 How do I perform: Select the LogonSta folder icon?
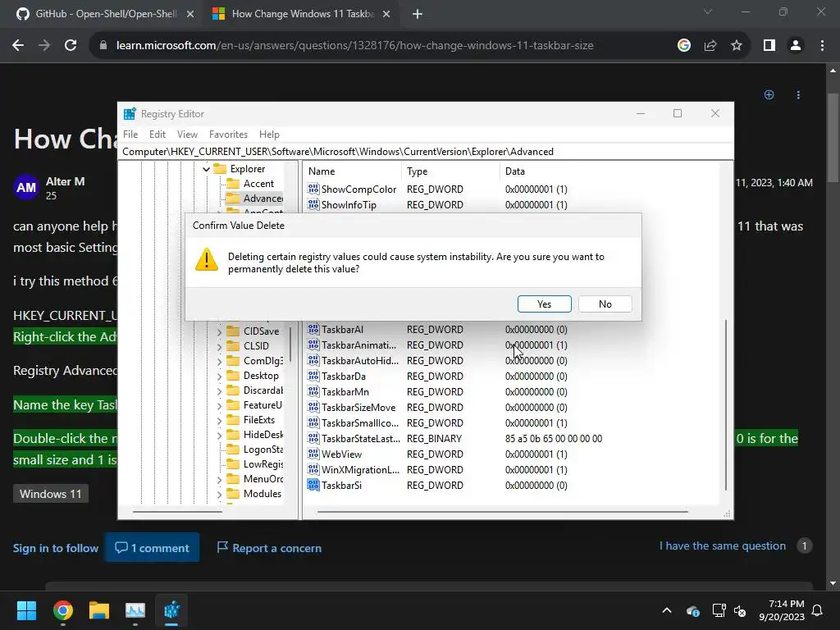[233, 450]
